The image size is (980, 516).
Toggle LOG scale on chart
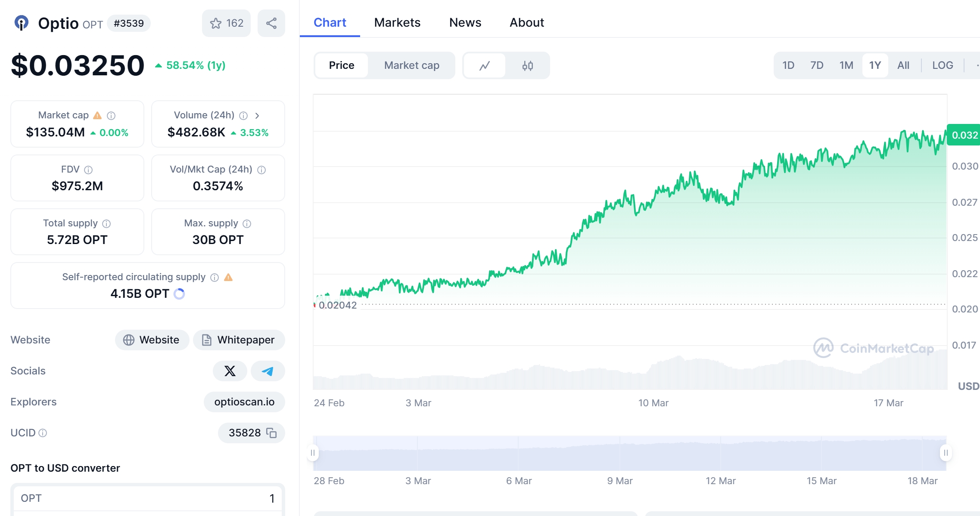click(943, 65)
